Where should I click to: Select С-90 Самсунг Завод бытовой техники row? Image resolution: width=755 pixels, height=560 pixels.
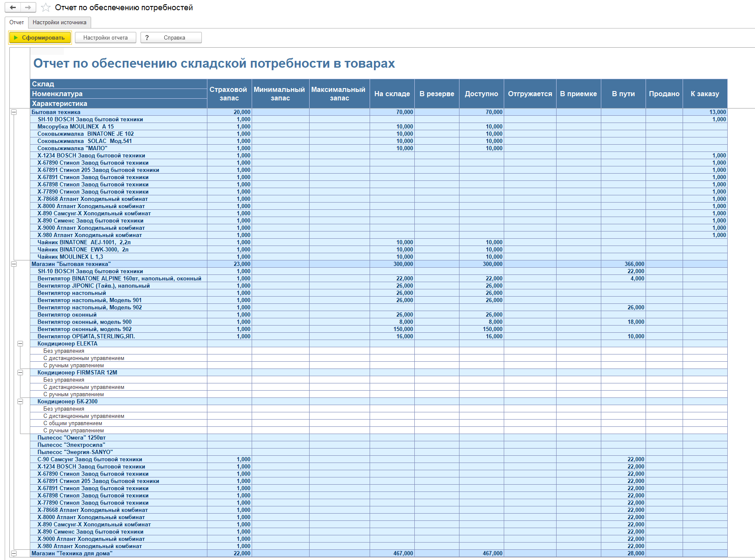(x=379, y=460)
